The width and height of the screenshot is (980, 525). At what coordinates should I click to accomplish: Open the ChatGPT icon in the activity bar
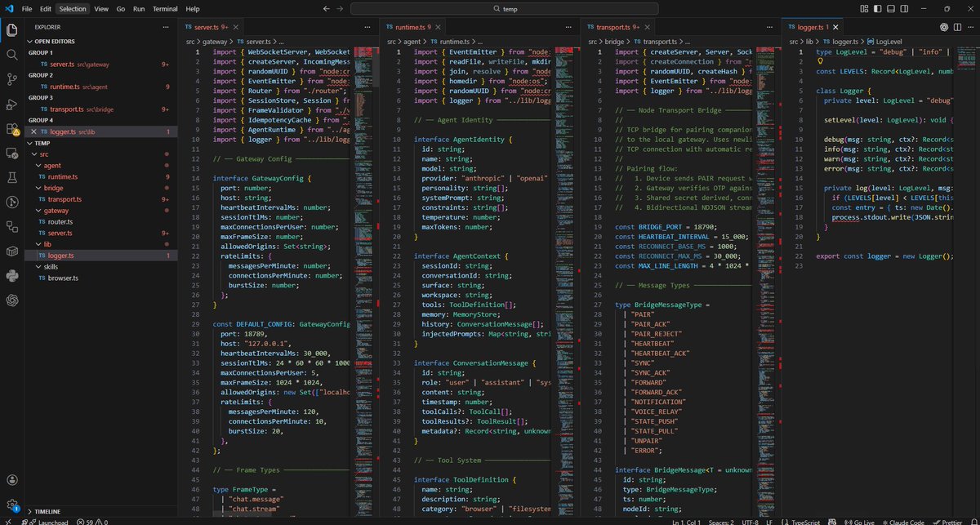pyautogui.click(x=12, y=300)
